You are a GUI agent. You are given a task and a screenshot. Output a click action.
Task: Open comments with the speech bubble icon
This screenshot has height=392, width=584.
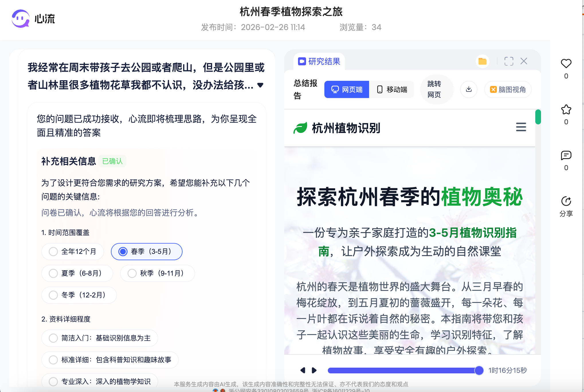pos(566,156)
